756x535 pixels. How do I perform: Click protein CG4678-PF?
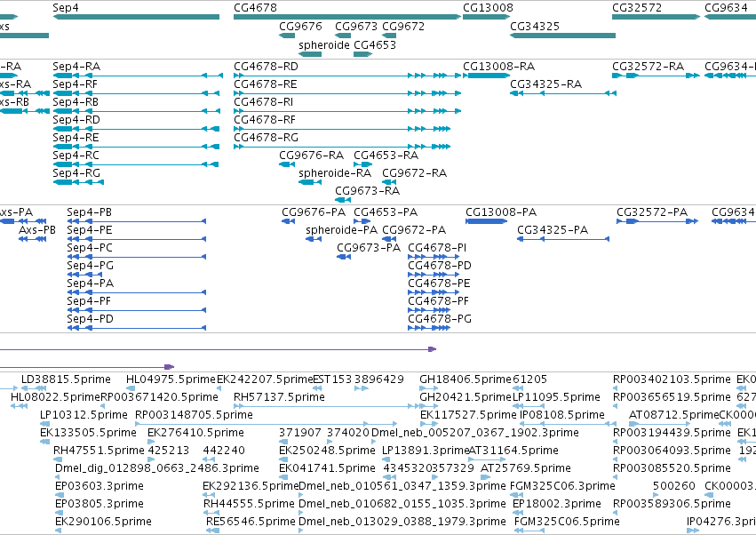pyautogui.click(x=439, y=301)
